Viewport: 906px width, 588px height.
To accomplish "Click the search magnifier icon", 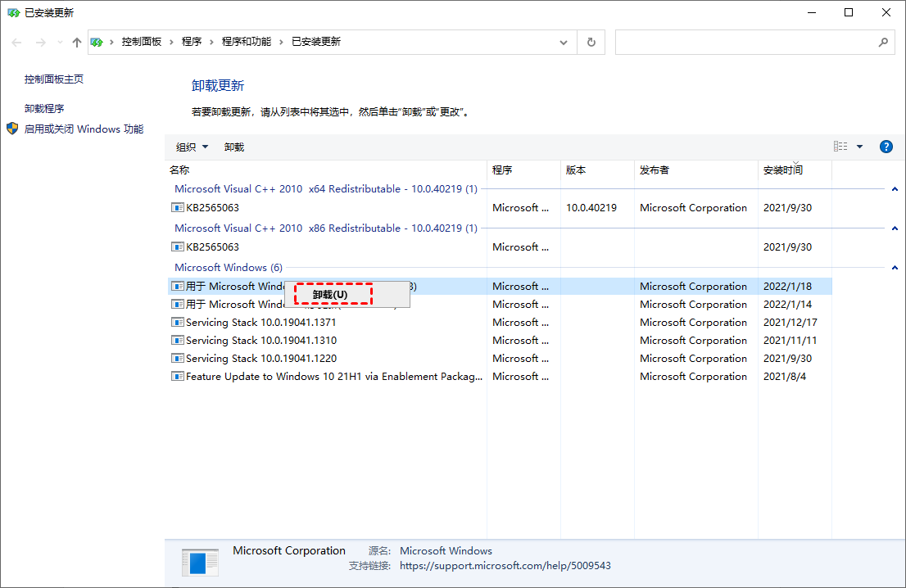I will tap(883, 42).
